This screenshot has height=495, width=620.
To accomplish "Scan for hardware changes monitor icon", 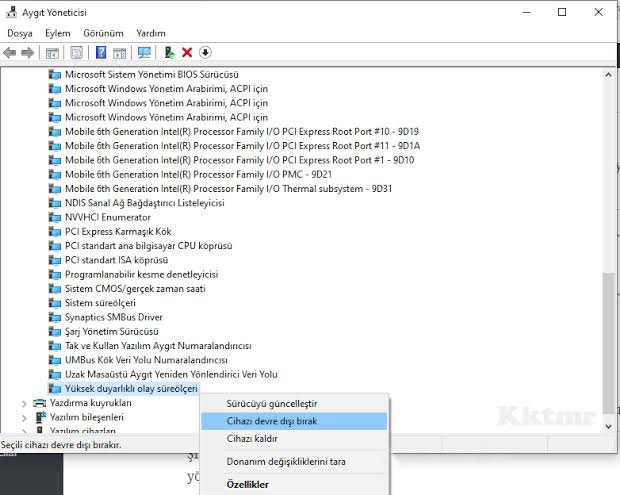I will 144,53.
